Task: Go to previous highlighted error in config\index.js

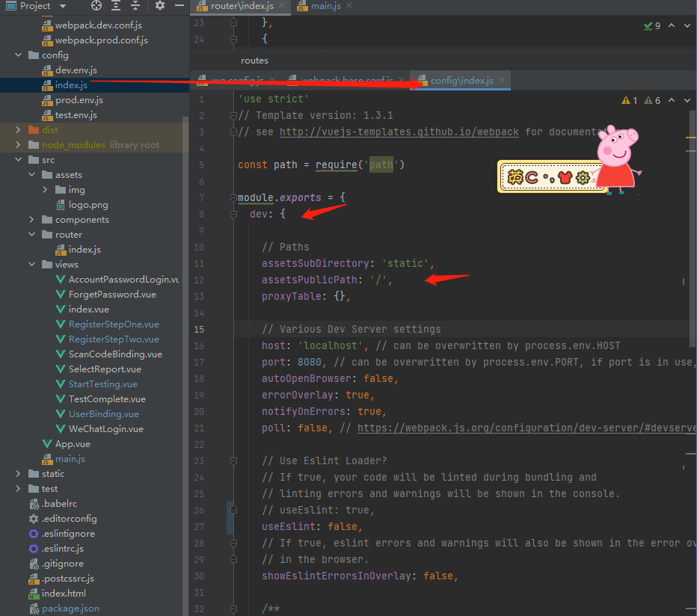Action: (672, 100)
